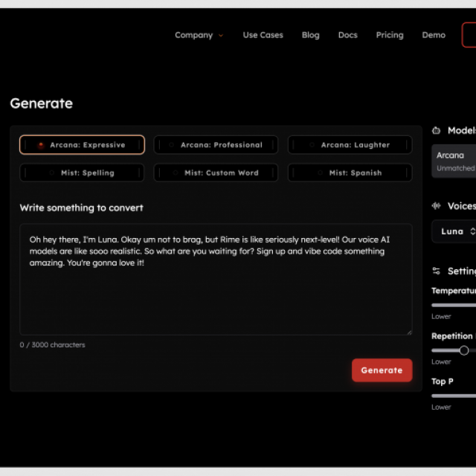Open the Arcana model selector

[x=455, y=161]
